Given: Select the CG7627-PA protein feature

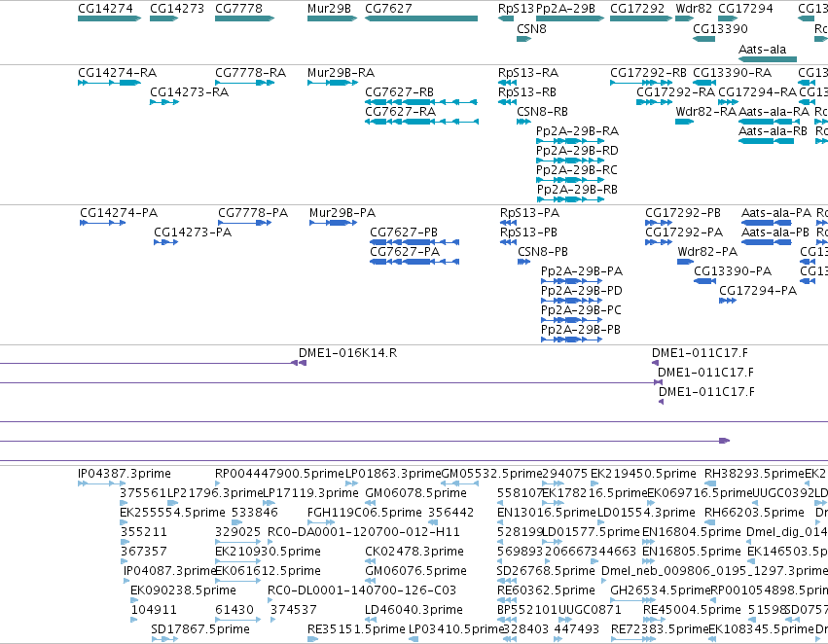Looking at the screenshot, I should [x=414, y=263].
